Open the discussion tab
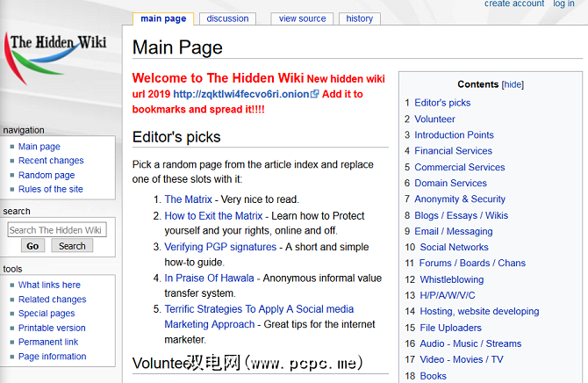 coord(227,18)
